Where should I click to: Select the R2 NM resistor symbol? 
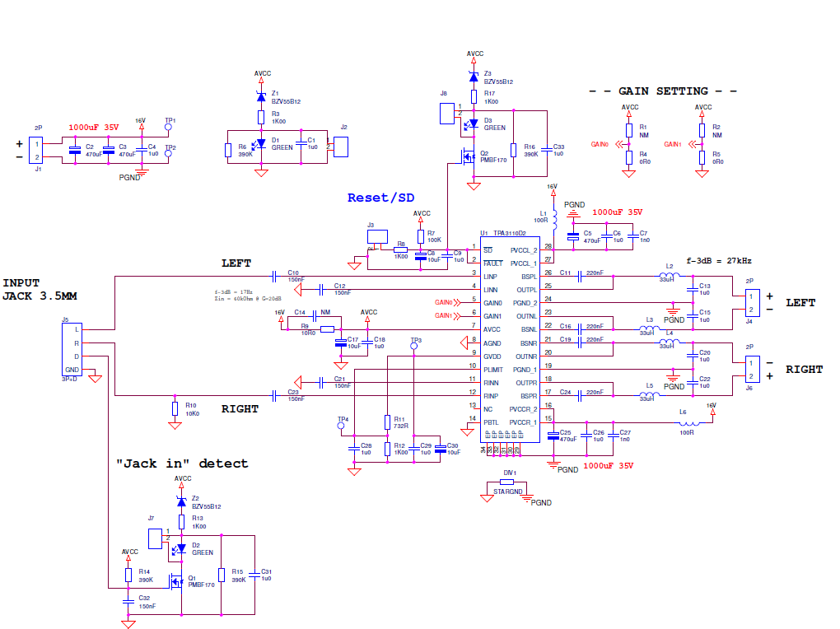[x=702, y=131]
